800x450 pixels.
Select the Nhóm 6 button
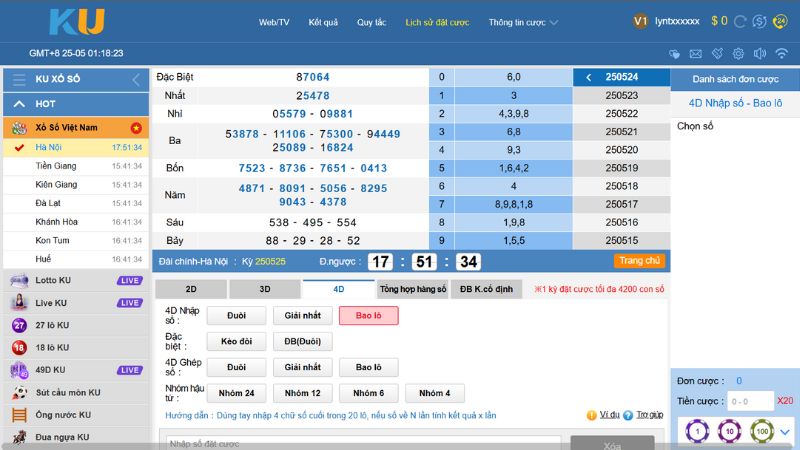(x=368, y=393)
